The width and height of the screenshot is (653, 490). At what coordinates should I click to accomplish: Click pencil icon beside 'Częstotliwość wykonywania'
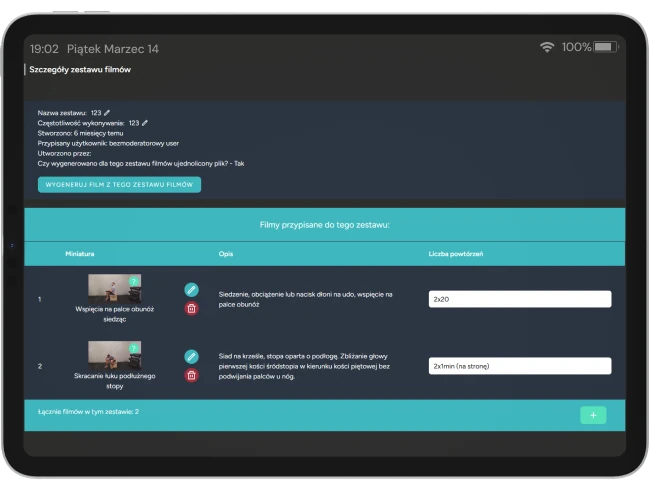145,123
